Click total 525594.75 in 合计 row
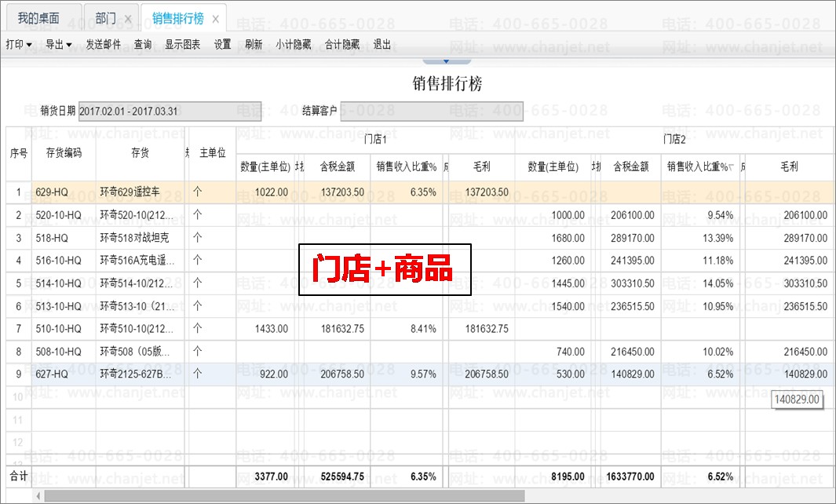The width and height of the screenshot is (836, 504). point(342,477)
